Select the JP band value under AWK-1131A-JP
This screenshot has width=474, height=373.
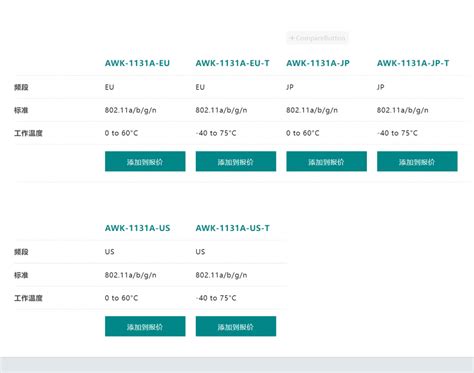coord(290,87)
